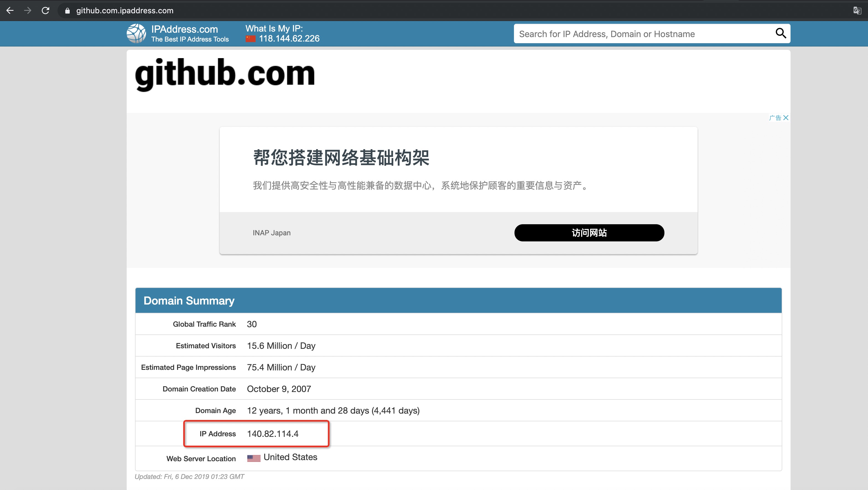868x490 pixels.
Task: Reload the page with the refresh icon
Action: coord(45,11)
